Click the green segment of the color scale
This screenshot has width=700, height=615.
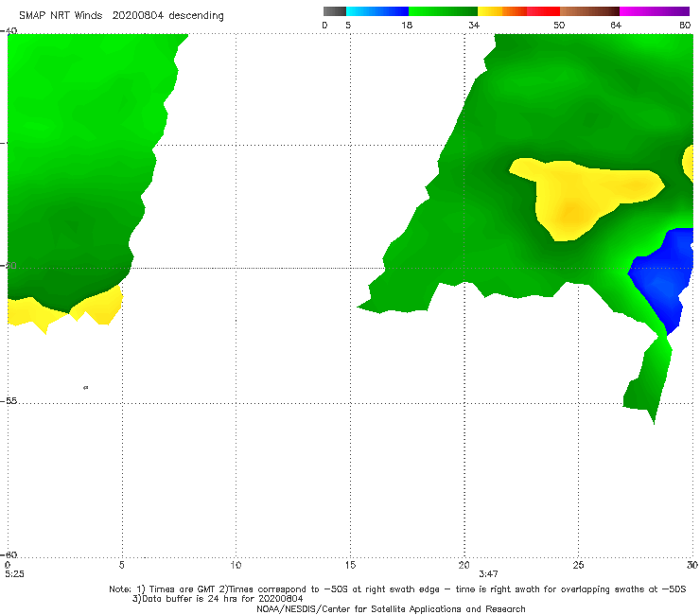coord(443,11)
